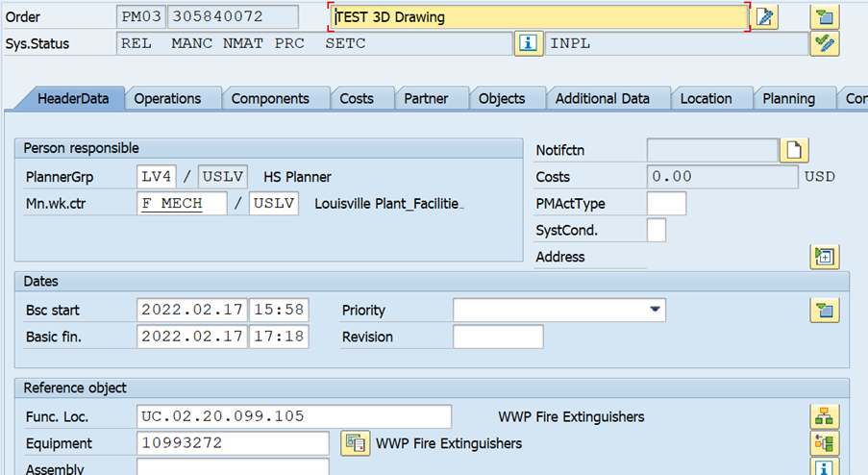Click header icon right of long text button
The height and width of the screenshot is (475, 868).
(x=825, y=17)
